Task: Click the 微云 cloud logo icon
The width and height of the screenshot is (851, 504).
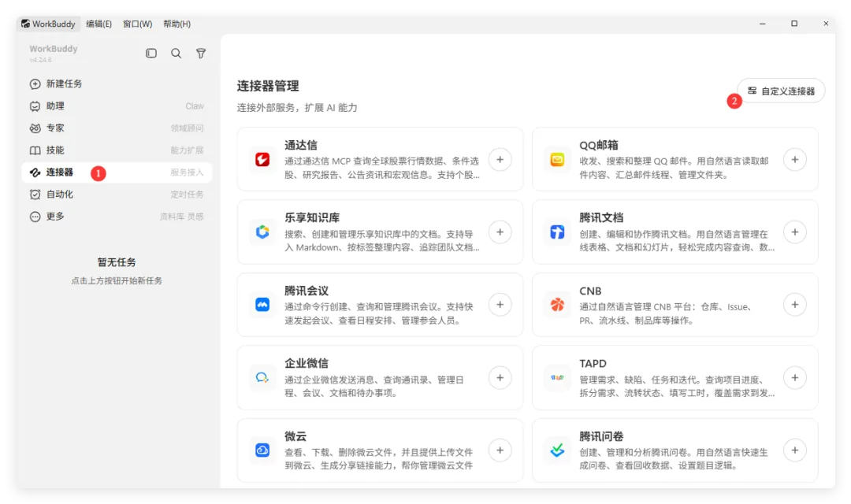Action: [262, 450]
